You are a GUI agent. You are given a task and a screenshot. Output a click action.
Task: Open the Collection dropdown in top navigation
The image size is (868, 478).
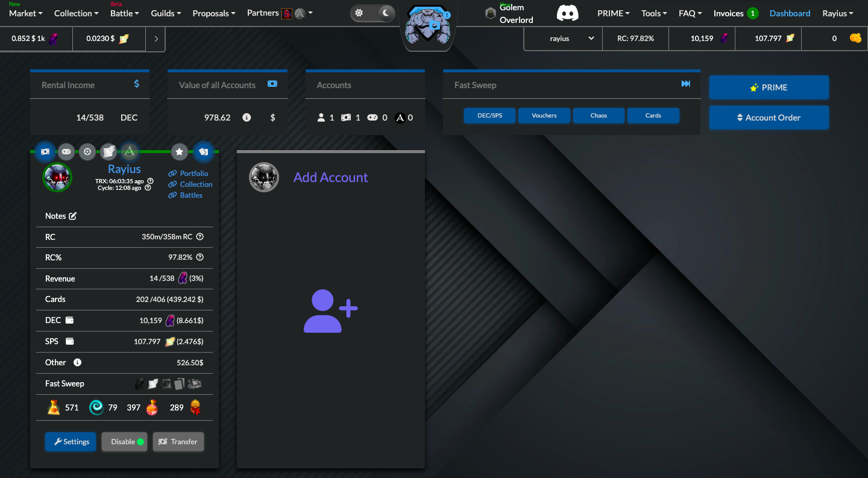pos(77,13)
